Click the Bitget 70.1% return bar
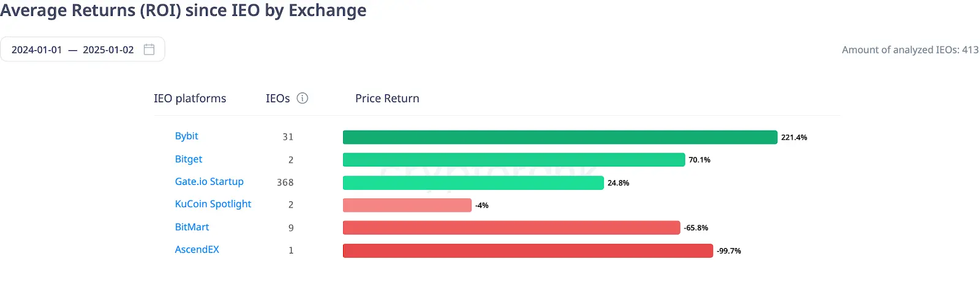The image size is (980, 297). pyautogui.click(x=513, y=160)
